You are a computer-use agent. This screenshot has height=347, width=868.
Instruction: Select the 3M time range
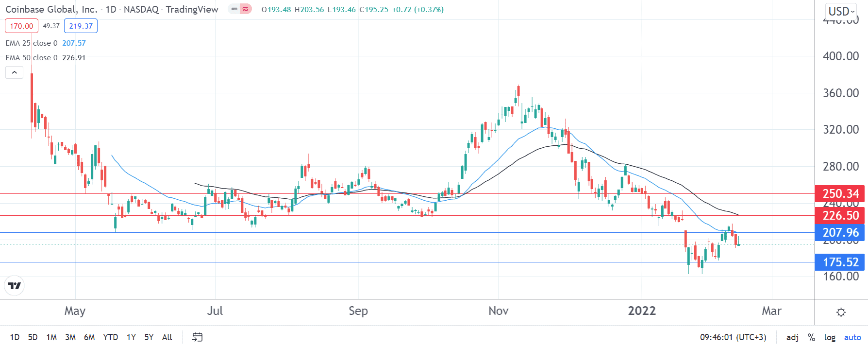click(x=70, y=337)
